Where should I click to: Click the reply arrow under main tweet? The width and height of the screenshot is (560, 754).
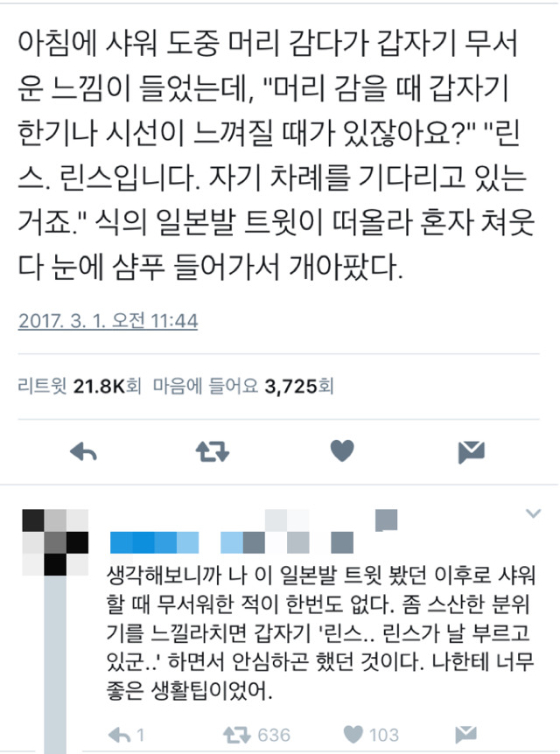[83, 452]
